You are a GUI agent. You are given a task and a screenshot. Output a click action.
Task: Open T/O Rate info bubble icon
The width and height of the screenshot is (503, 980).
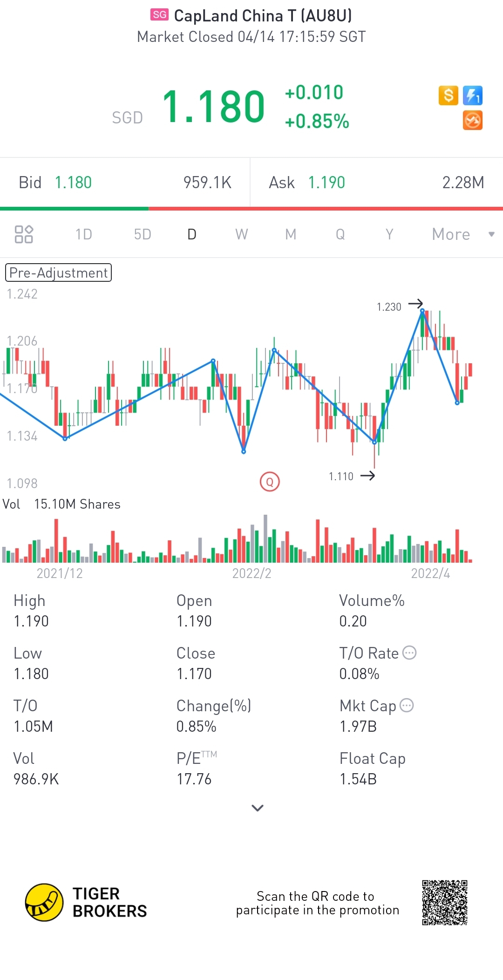point(409,653)
